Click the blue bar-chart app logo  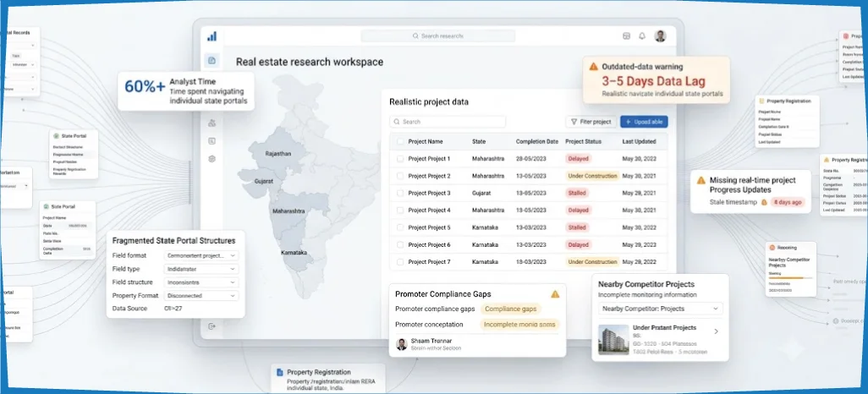212,36
